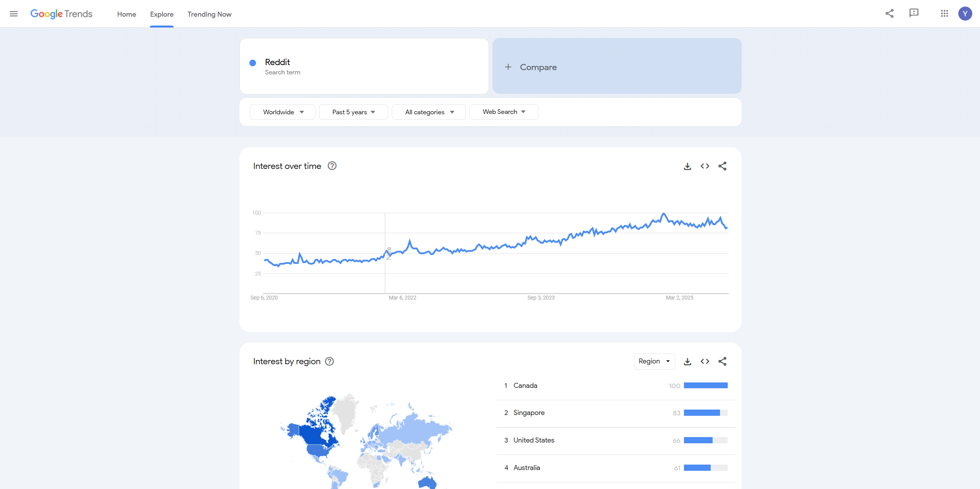This screenshot has width=980, height=489.
Task: Open the Past 5 years dropdown
Action: point(353,112)
